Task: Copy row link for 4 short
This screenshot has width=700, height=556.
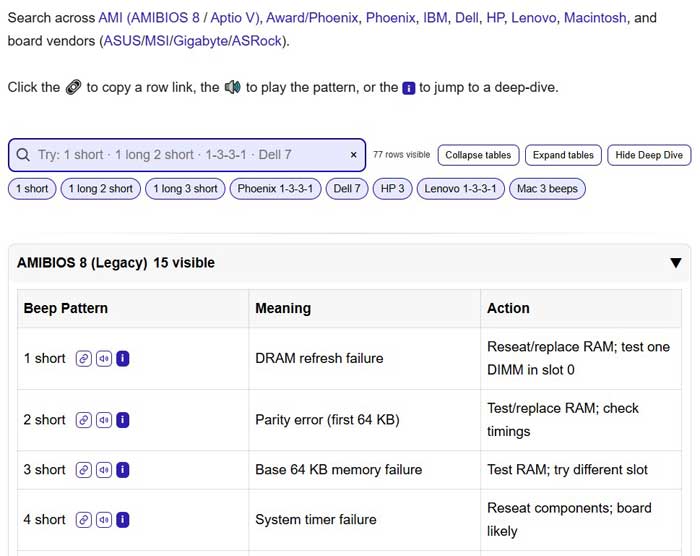Action: 83,520
